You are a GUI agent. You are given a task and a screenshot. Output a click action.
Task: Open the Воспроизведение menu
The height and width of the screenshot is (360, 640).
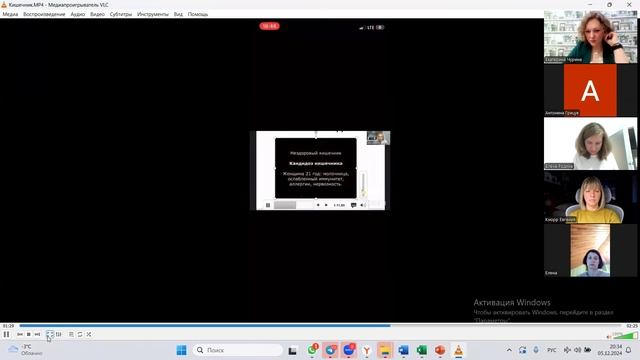pos(44,14)
